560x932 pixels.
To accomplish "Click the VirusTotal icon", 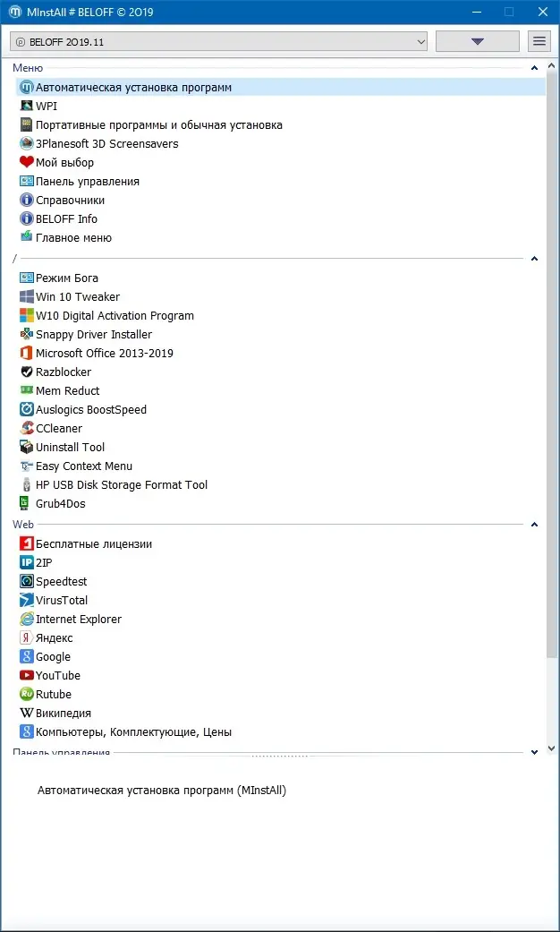I will 26,601.
